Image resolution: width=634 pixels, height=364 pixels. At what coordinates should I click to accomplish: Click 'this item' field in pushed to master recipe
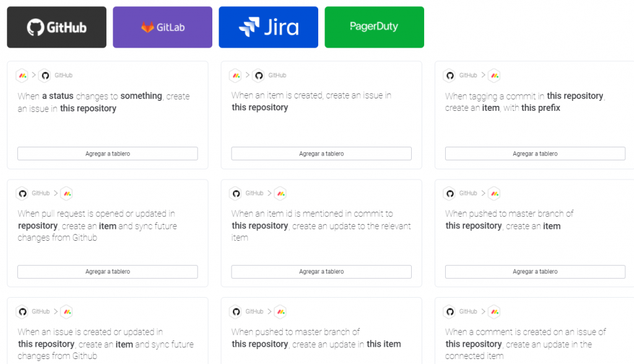tap(383, 344)
